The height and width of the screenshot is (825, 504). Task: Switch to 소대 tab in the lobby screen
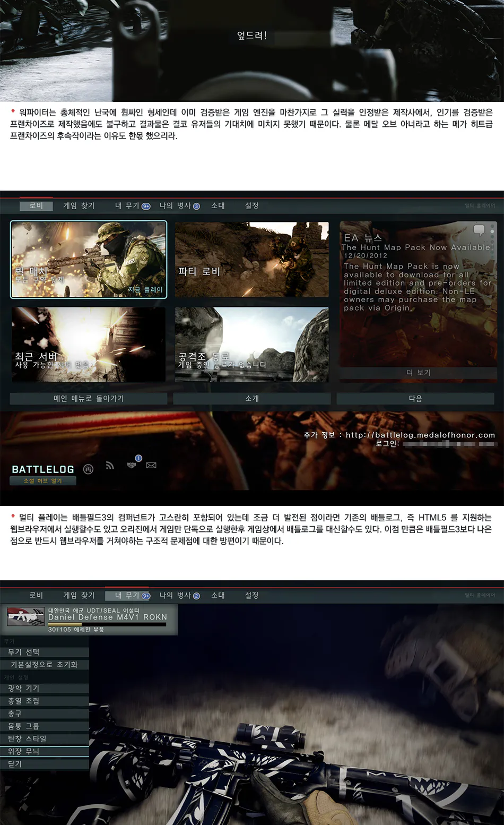(218, 205)
